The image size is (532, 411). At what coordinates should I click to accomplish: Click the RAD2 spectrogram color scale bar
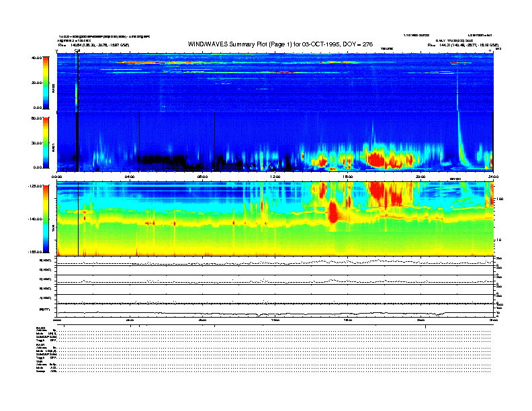point(46,83)
